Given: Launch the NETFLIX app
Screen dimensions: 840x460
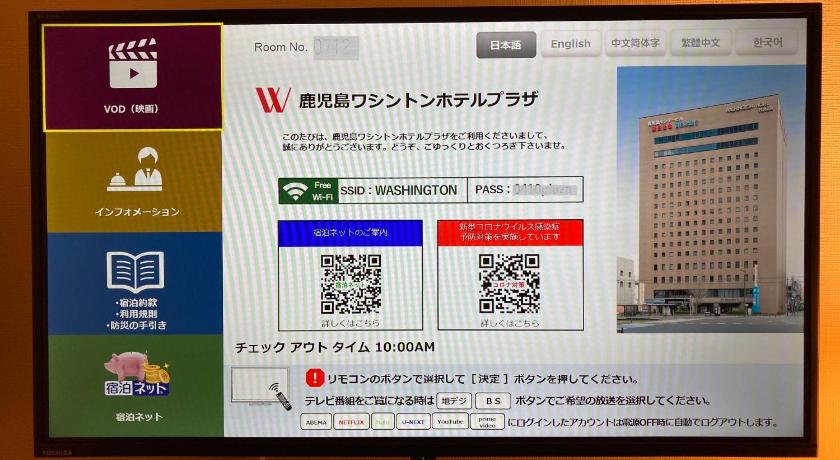Looking at the screenshot, I should tap(350, 422).
